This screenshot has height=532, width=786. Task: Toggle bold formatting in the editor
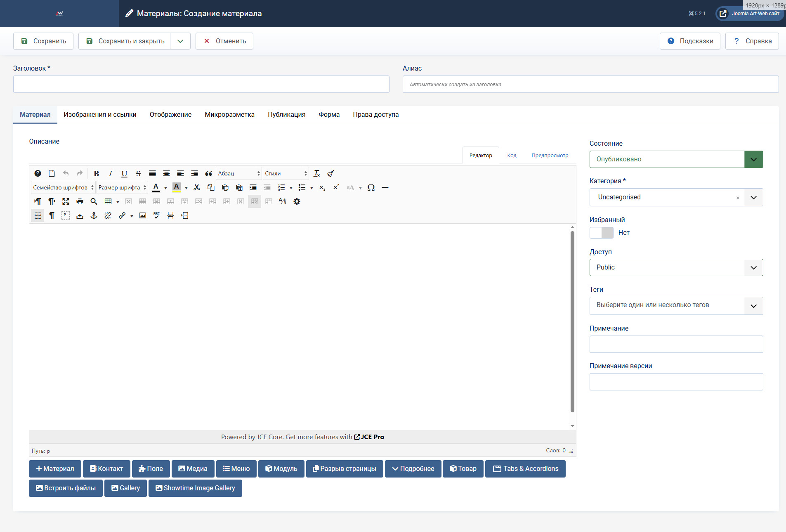96,174
